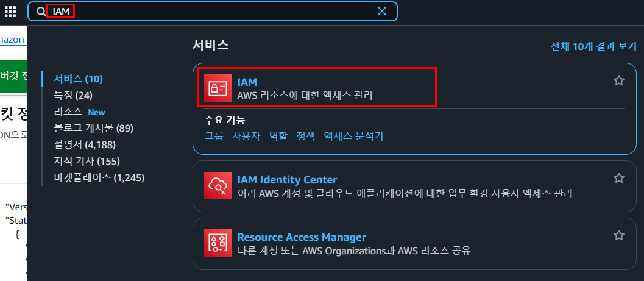Clear the IAM search text
Screen dimensions: 644x281
tap(382, 12)
